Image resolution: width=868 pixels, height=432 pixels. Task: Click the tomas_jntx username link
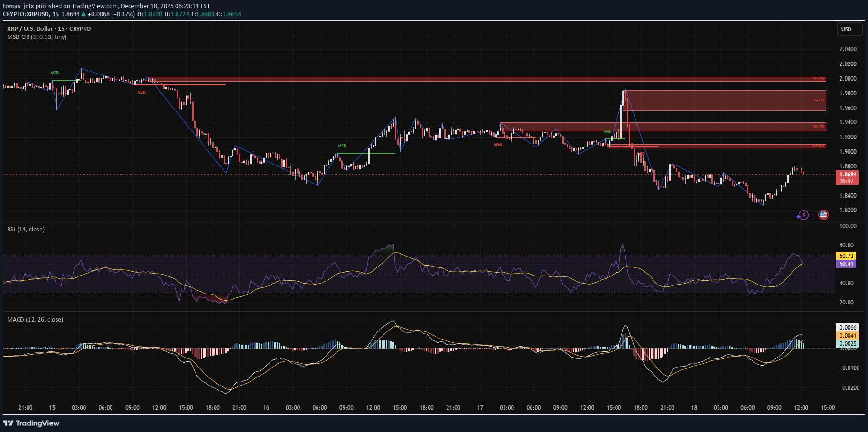(18, 6)
